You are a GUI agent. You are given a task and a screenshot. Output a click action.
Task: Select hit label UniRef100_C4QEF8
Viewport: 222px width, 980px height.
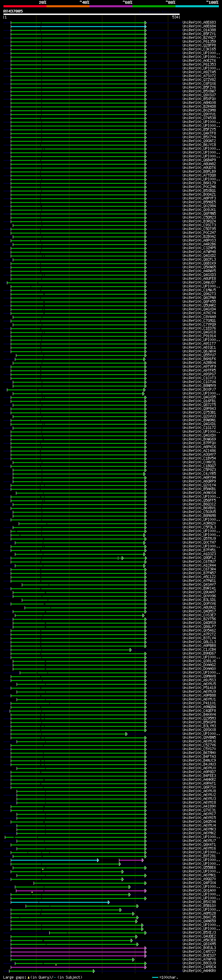tap(199, 711)
